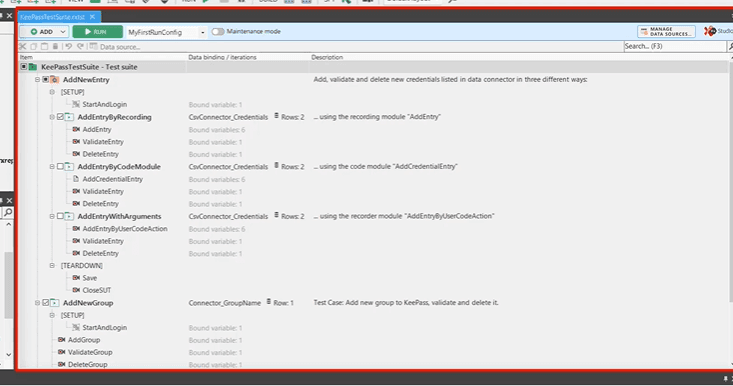Click the Redo arrow icon
The image size is (733, 386).
80,46
